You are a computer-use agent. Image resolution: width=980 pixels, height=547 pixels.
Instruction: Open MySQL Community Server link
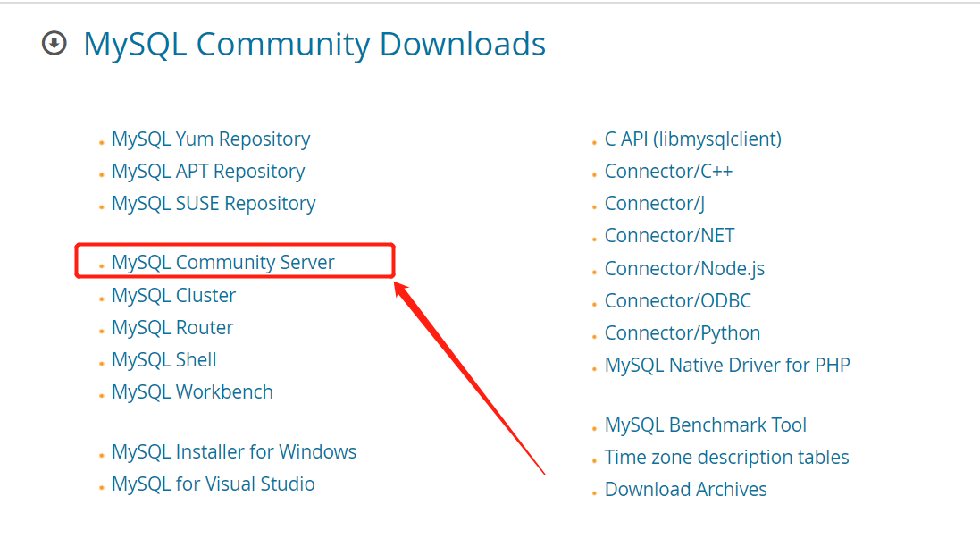click(223, 263)
